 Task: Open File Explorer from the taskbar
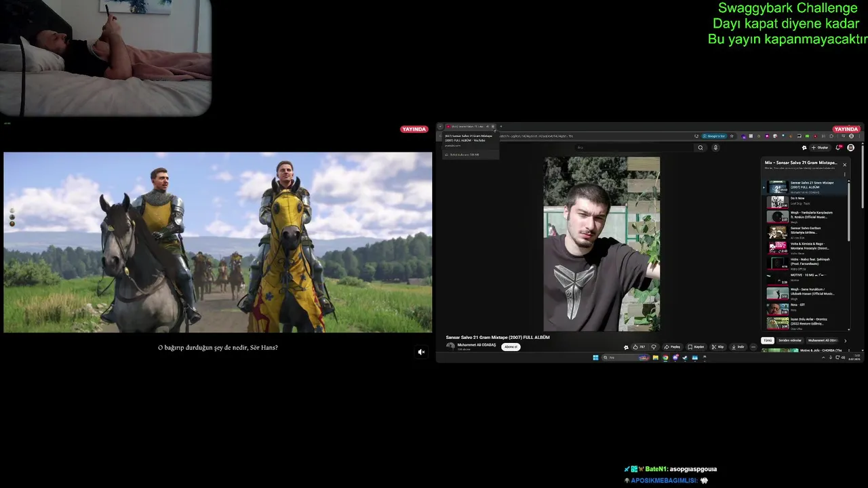coord(656,357)
